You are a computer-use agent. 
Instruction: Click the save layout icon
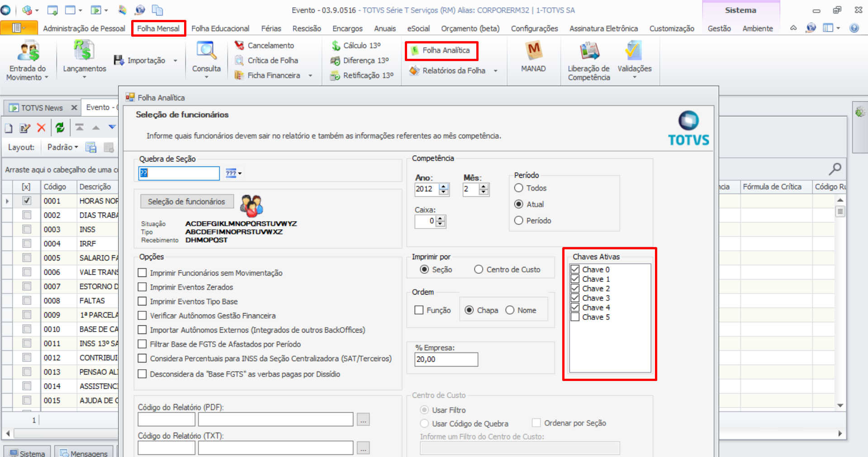[91, 148]
